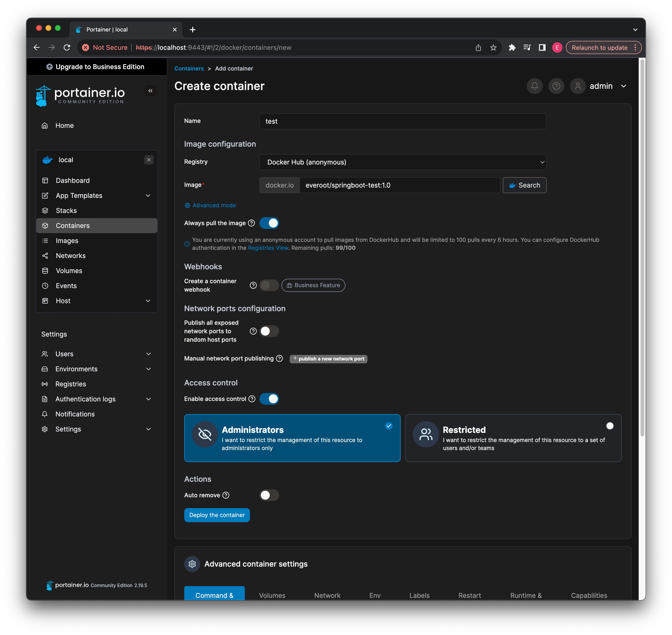Open the Always pull the image help tooltip icon
This screenshot has width=672, height=635.
point(251,223)
